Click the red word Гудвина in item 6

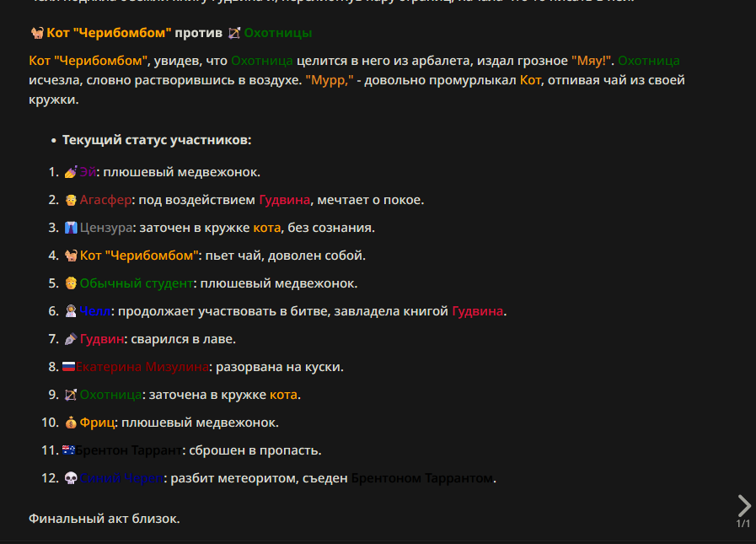pyautogui.click(x=477, y=311)
